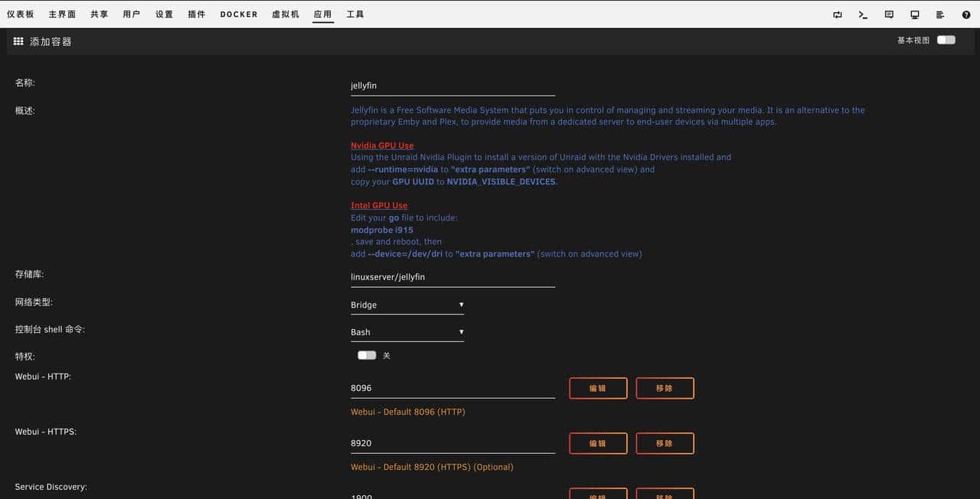Expand the Bridge dropdown arrow
This screenshot has height=499, width=980.
tap(462, 305)
